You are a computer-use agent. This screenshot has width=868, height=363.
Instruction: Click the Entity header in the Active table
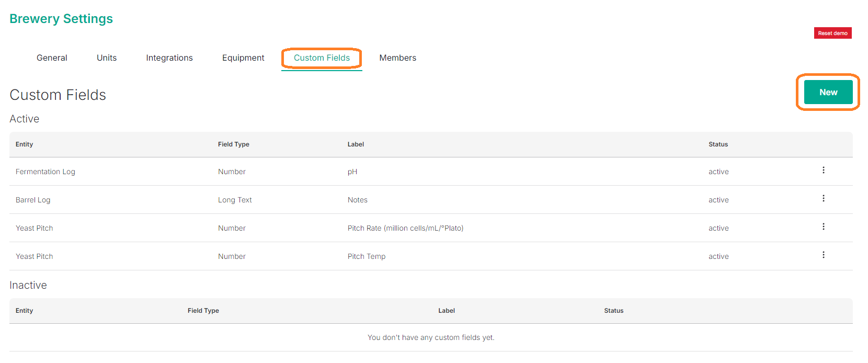24,144
